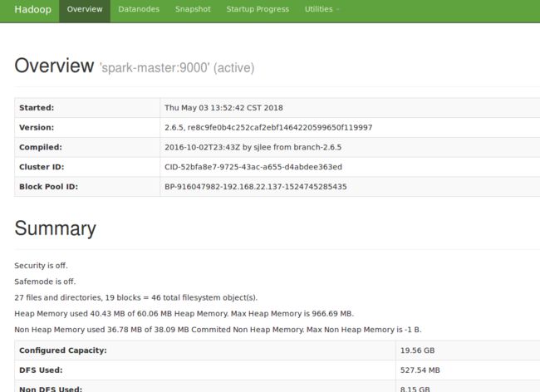Viewport: 540px width, 392px height.
Task: Select the 2.6.5 version hash value
Action: tap(268, 127)
